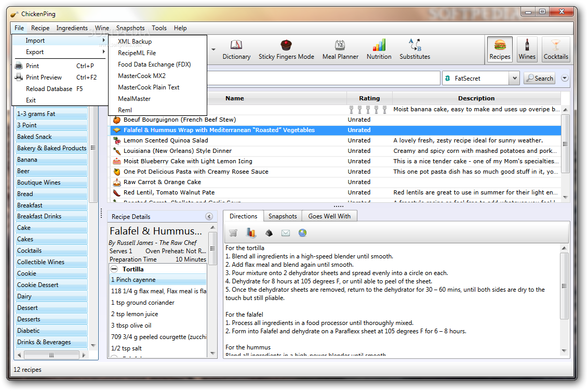The height and width of the screenshot is (391, 588).
Task: Click the Lemon Scented Quinoa Salad icon
Action: coord(117,140)
